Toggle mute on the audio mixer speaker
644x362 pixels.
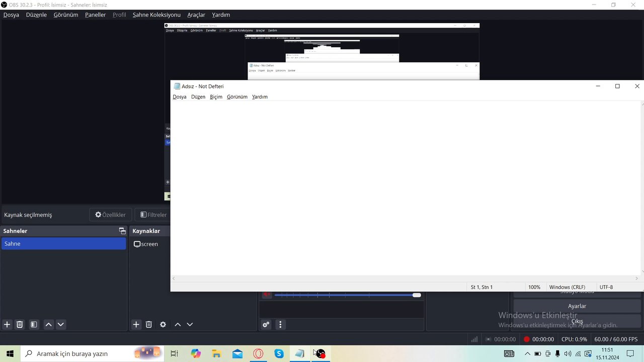[267, 295]
